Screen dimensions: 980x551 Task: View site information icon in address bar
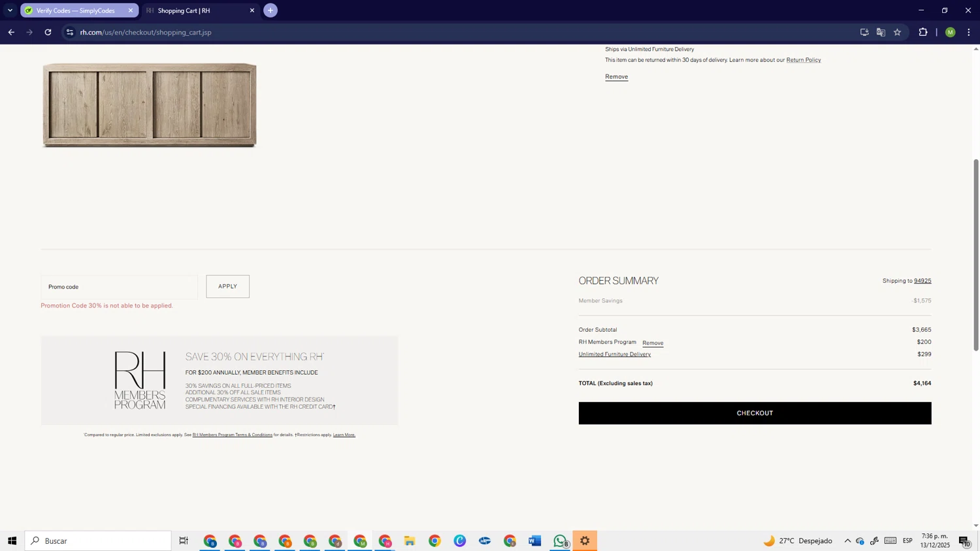tap(70, 32)
